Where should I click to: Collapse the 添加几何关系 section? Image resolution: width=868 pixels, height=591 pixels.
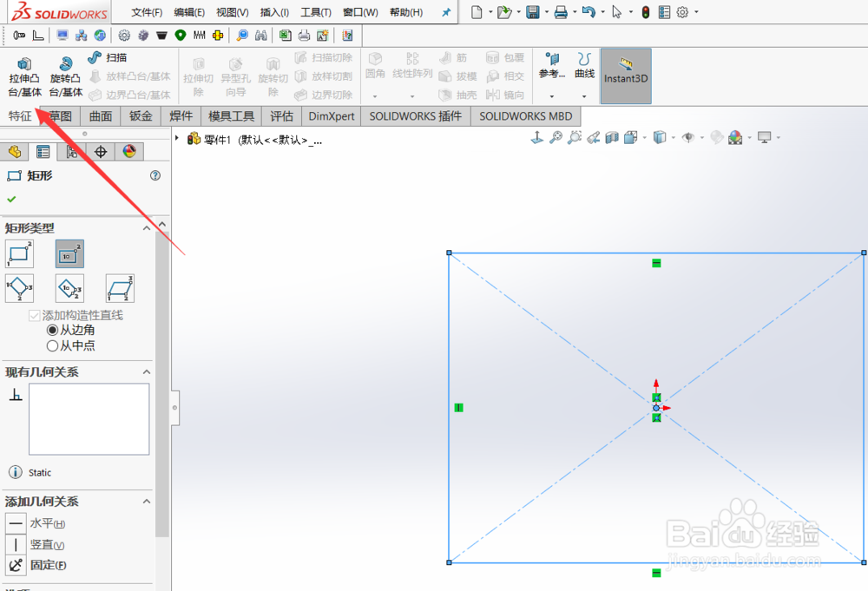point(147,502)
